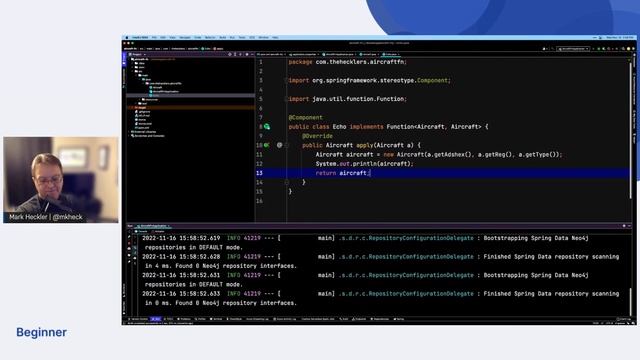Viewport: 640px width, 360px height.
Task: Open Run panel settings gear
Action: click(624, 226)
